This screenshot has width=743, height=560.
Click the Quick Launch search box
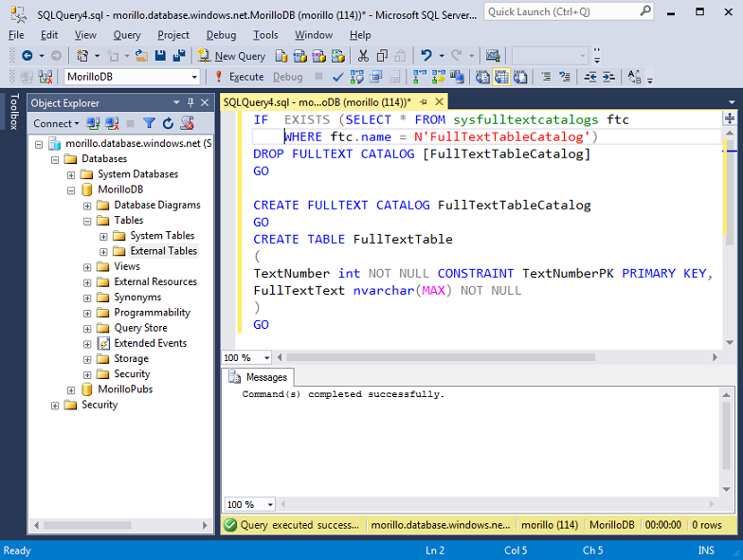[x=569, y=11]
